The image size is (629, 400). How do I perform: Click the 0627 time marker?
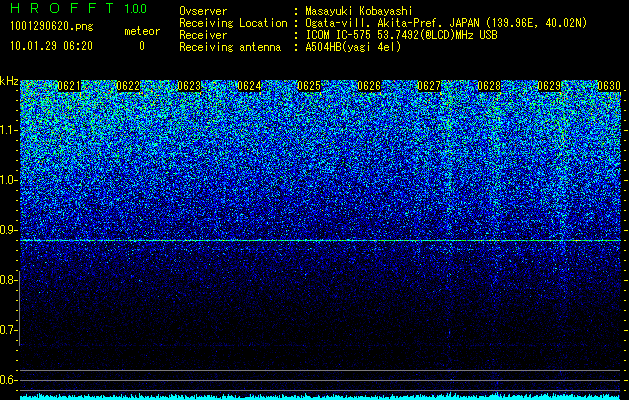429,86
